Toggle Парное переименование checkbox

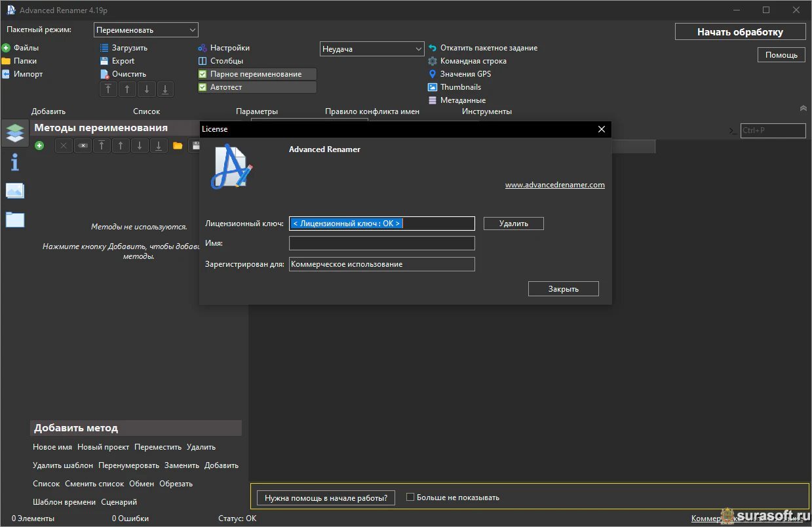click(x=203, y=74)
